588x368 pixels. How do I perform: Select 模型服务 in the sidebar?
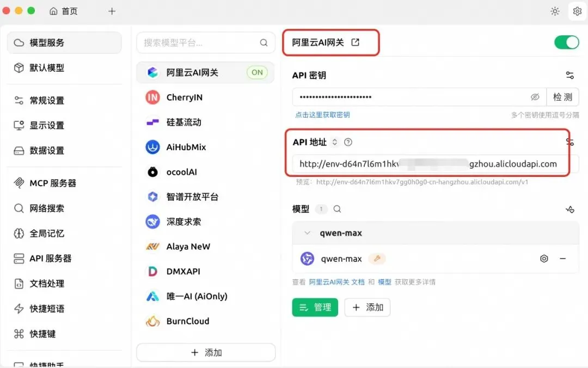pos(64,43)
